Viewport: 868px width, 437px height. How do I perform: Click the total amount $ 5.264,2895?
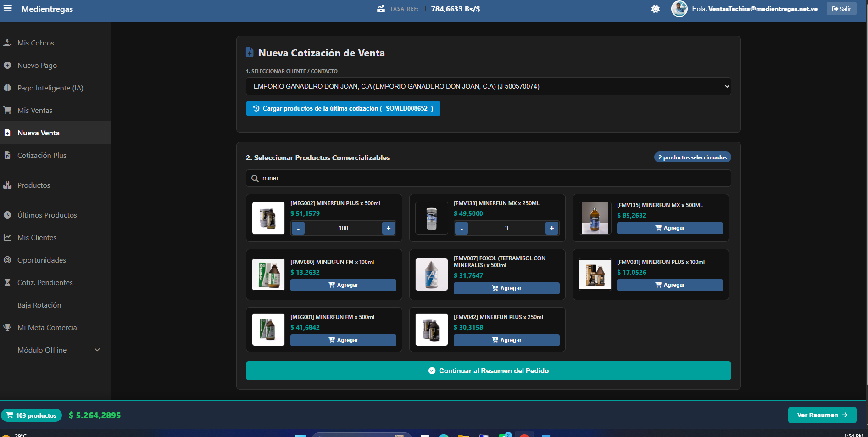(95, 415)
